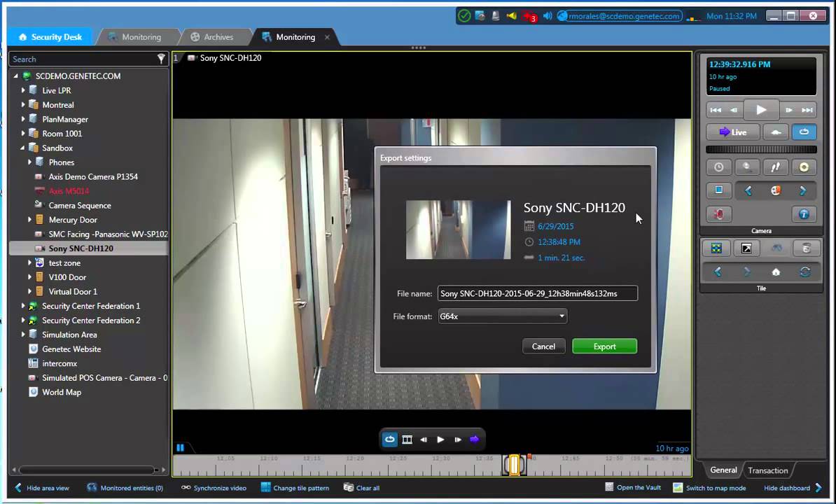Cancel the Export settings dialog
Image resolution: width=836 pixels, height=504 pixels.
(543, 346)
